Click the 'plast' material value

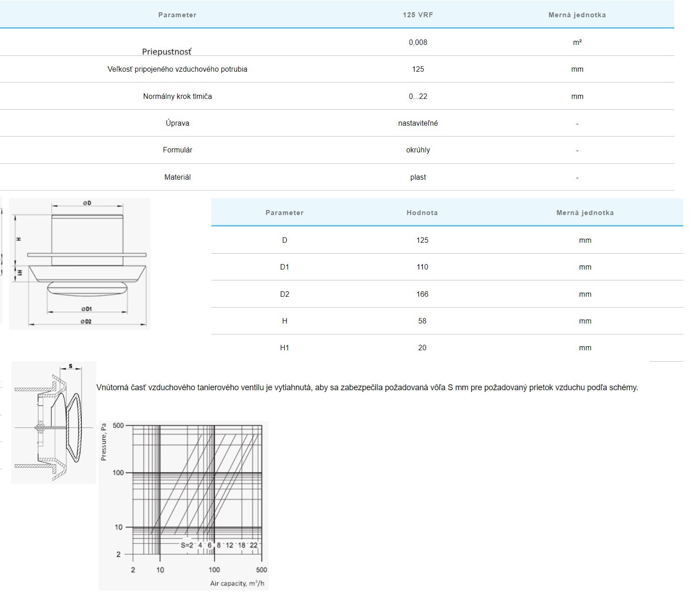tap(418, 177)
